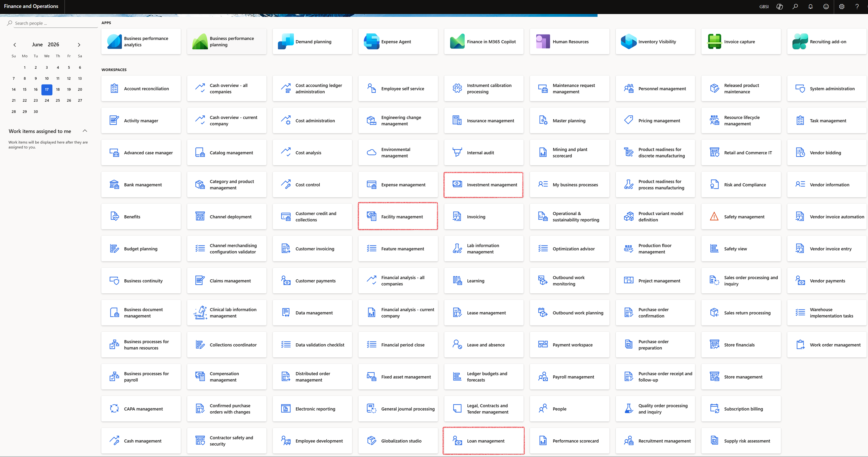Open Supply risk assessment workspace

click(x=741, y=441)
